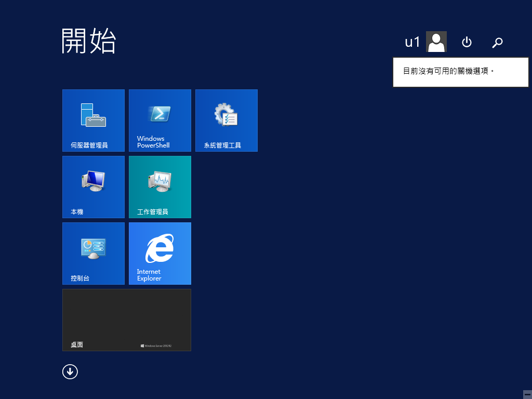Open the 系統管理工具 tile
This screenshot has height=399, width=532.
coord(227,121)
